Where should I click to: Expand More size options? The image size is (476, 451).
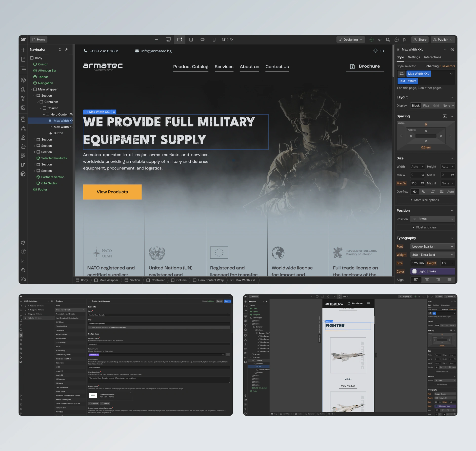coord(426,200)
